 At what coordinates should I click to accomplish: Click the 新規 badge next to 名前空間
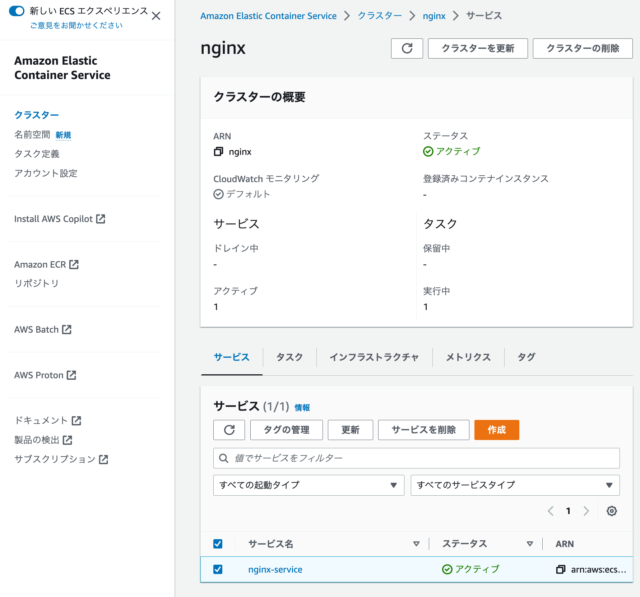click(x=63, y=135)
